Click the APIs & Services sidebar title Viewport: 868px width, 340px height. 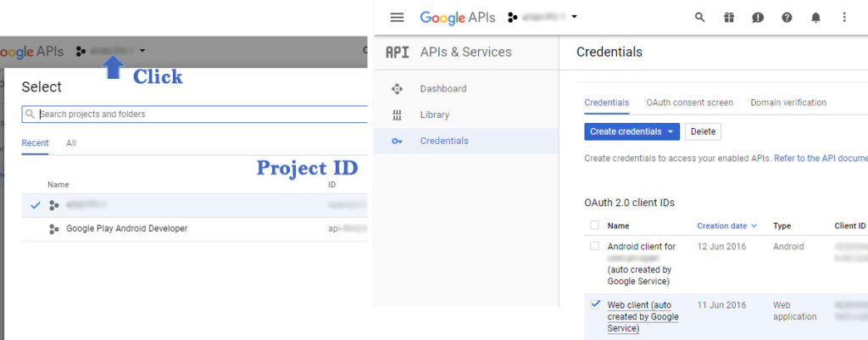pos(466,52)
